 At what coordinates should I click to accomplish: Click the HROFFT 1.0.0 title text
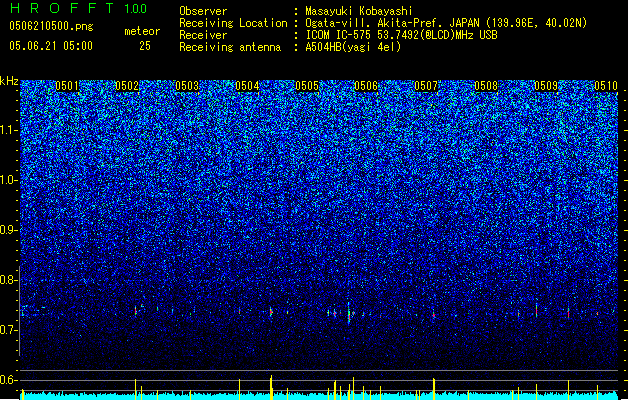click(x=79, y=8)
